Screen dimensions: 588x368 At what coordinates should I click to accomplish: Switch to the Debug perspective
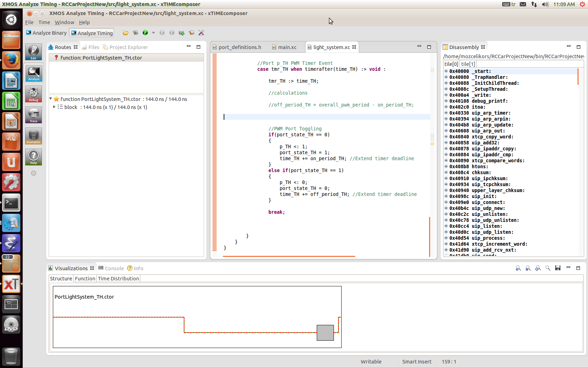coord(34,94)
